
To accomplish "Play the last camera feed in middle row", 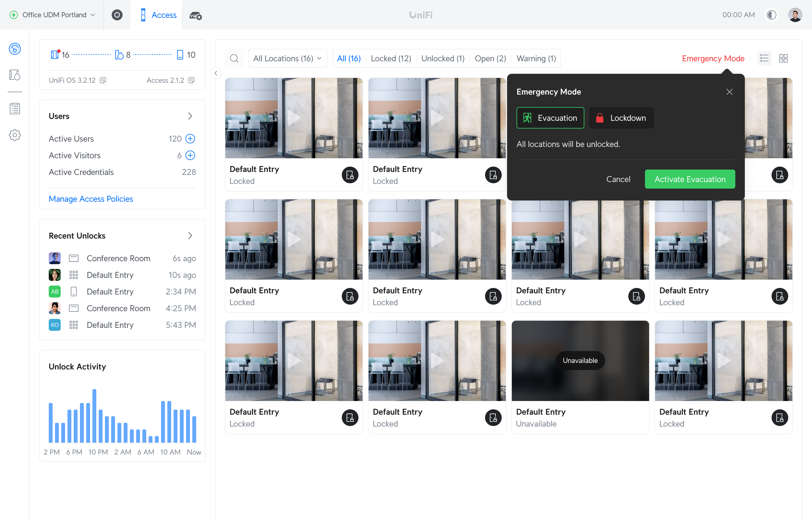I will point(723,239).
